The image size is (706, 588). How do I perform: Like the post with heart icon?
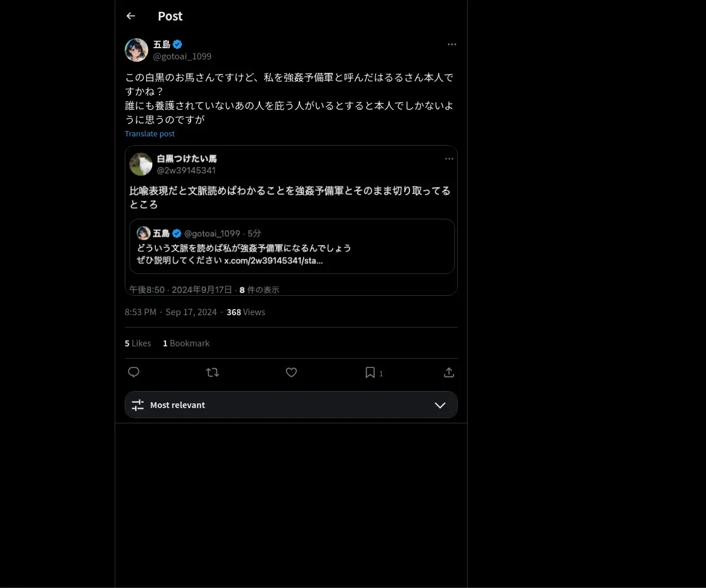291,372
